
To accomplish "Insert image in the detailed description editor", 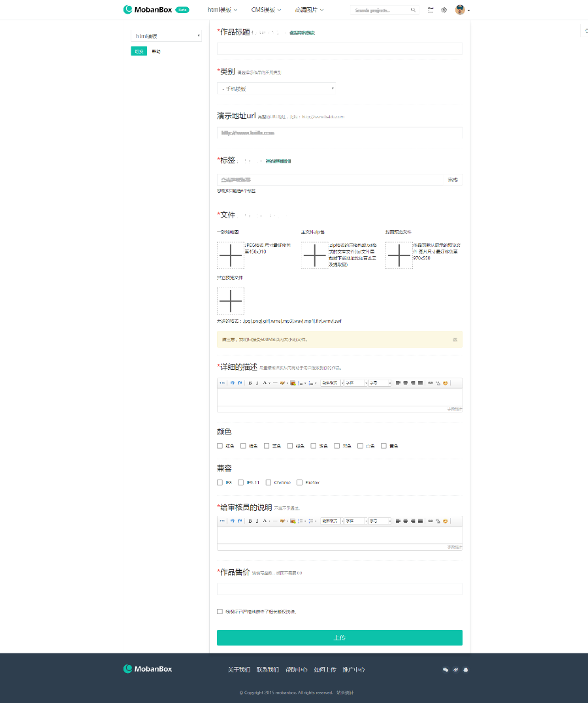I will 293,383.
